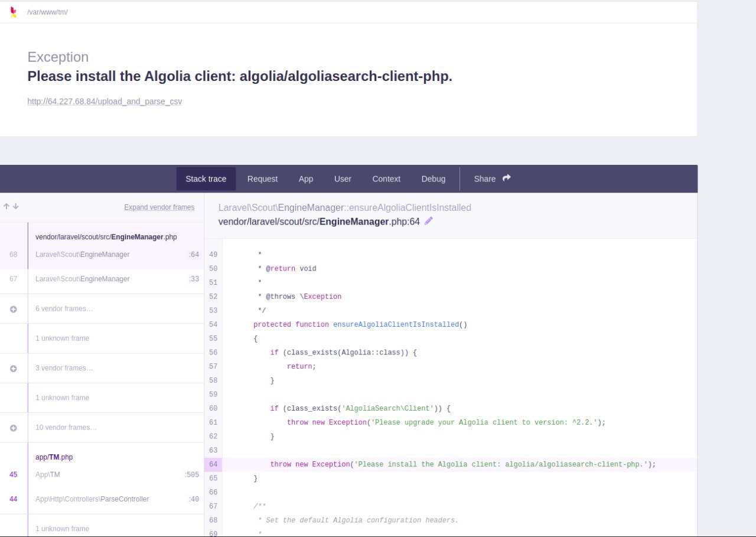Click vendor/laravel/scout/src/EngineManager.php in frame list

pos(106,237)
